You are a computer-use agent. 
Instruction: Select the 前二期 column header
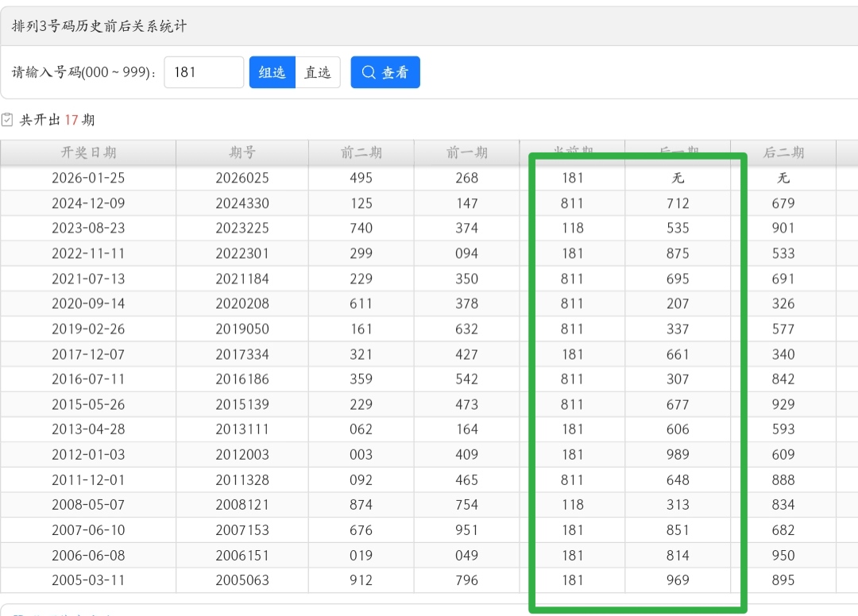pos(361,152)
